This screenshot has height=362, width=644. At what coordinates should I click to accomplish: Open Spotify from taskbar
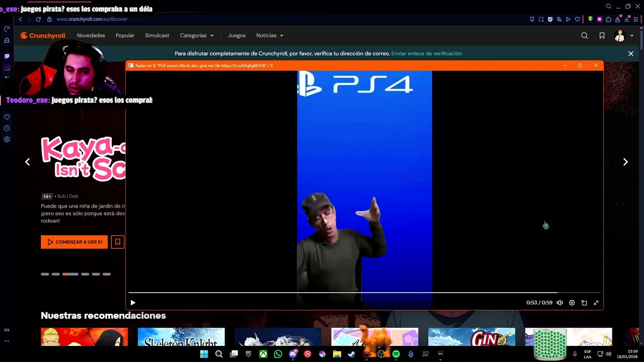click(x=396, y=354)
